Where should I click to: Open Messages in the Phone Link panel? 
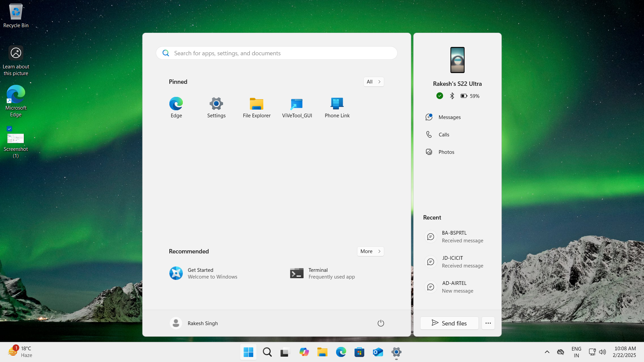pyautogui.click(x=449, y=117)
